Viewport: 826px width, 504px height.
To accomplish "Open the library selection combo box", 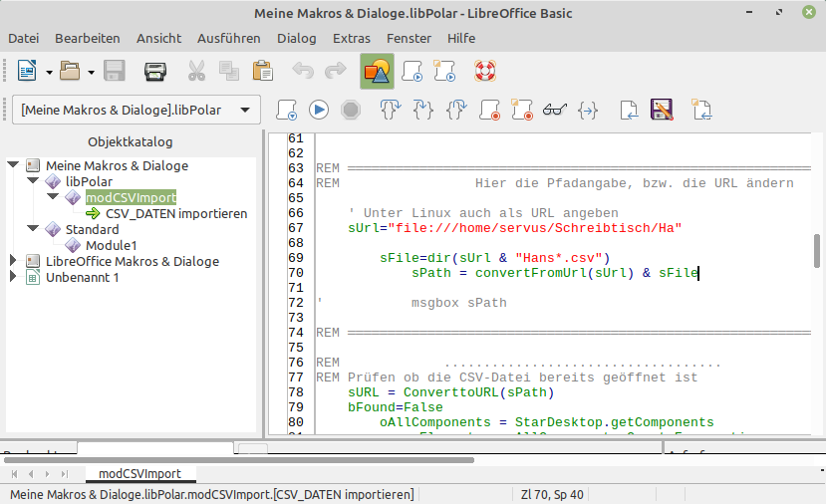I will coord(136,110).
